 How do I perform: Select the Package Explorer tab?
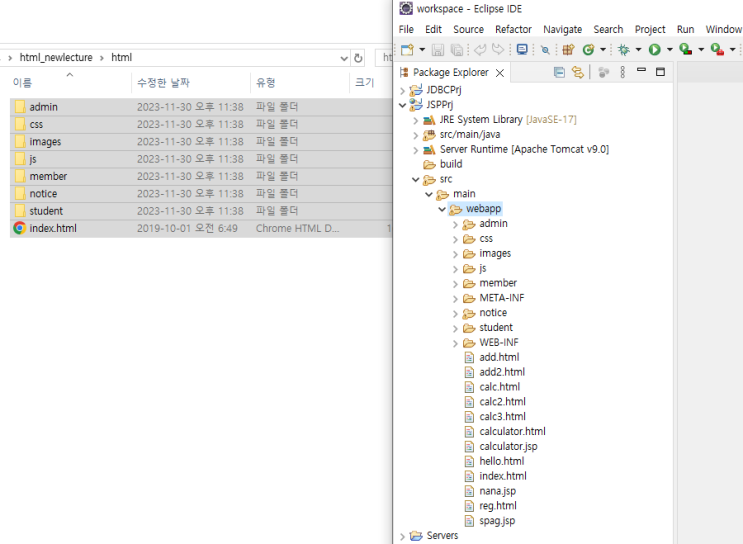click(450, 72)
